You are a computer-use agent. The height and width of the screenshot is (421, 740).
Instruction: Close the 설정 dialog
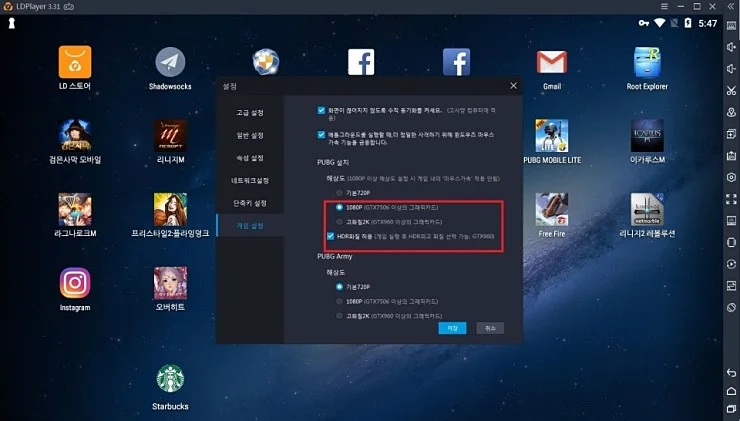click(x=513, y=85)
